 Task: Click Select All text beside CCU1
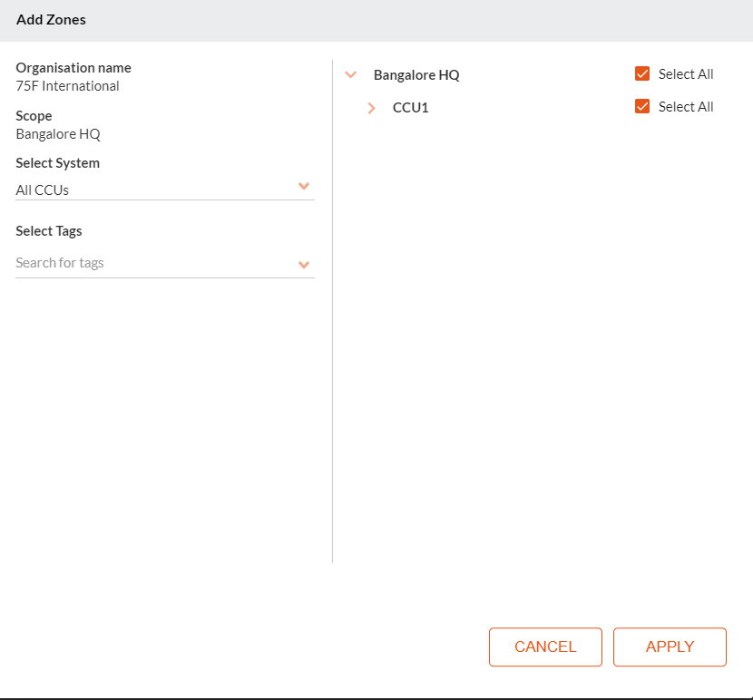(686, 107)
